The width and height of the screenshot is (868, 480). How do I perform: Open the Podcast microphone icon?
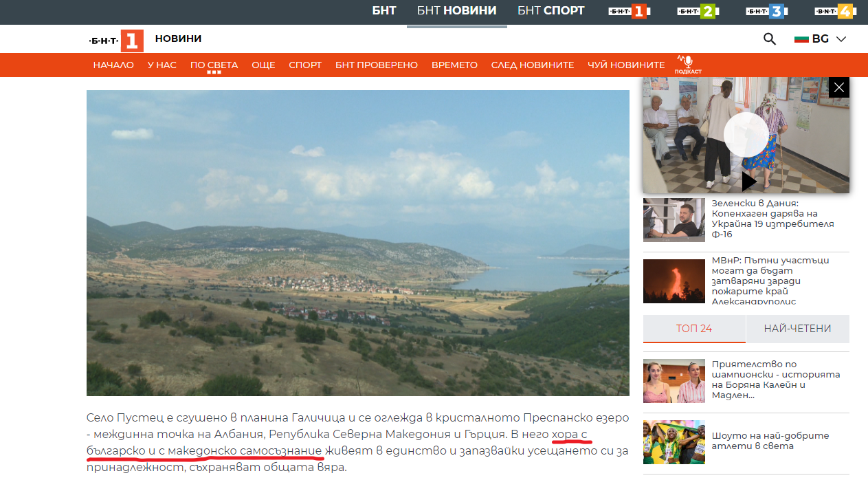687,65
